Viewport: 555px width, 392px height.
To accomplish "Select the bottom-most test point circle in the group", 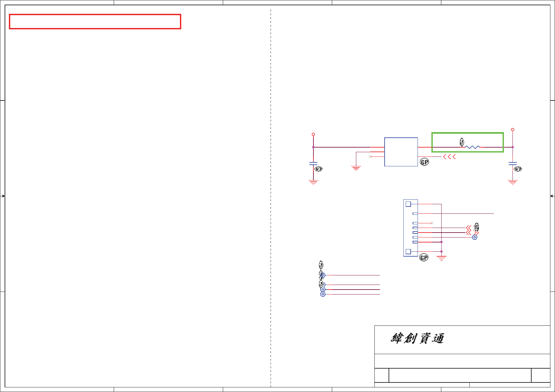I will pos(323,294).
